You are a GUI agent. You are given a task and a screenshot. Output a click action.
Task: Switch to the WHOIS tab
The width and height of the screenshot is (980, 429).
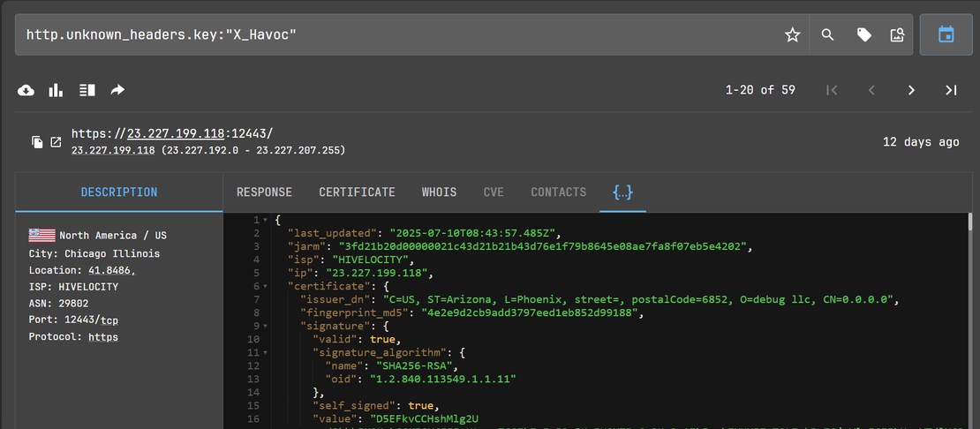click(x=439, y=192)
